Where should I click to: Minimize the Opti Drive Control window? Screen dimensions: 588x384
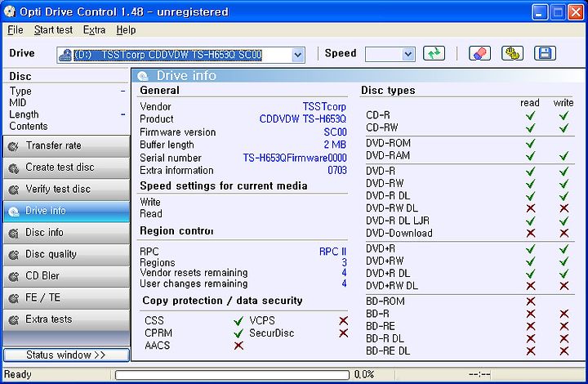539,12
